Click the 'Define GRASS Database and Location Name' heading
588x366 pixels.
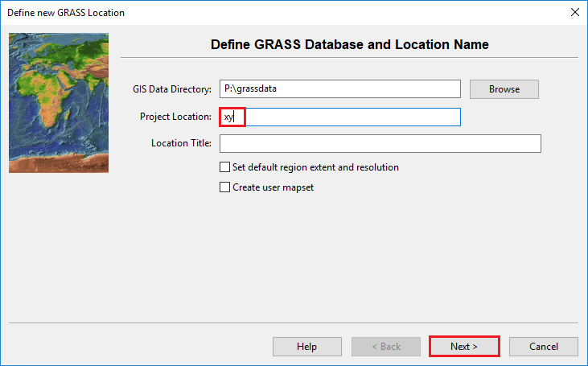[349, 44]
